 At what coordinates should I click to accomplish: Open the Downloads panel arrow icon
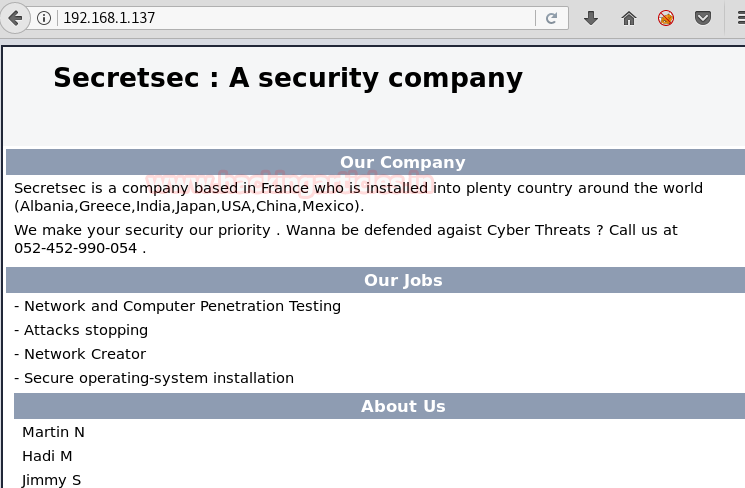[x=591, y=18]
